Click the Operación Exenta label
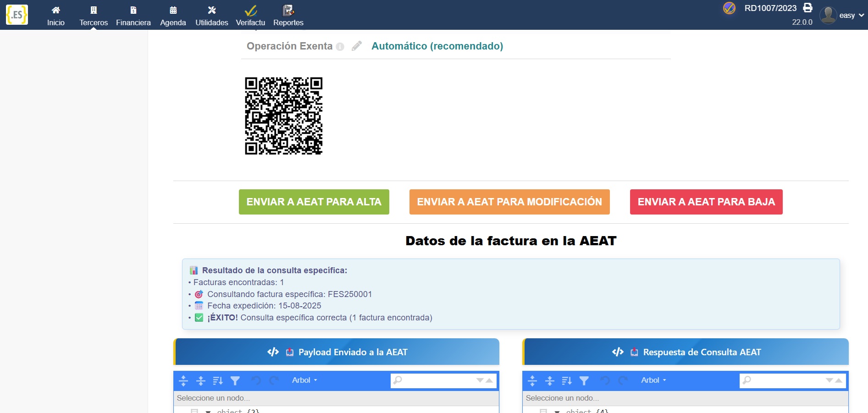 pos(289,46)
